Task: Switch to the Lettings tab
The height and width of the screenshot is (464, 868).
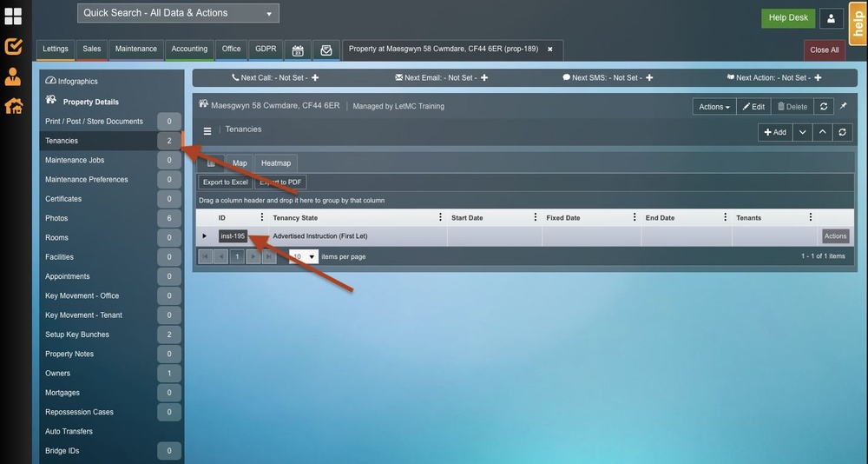Action: (56, 50)
